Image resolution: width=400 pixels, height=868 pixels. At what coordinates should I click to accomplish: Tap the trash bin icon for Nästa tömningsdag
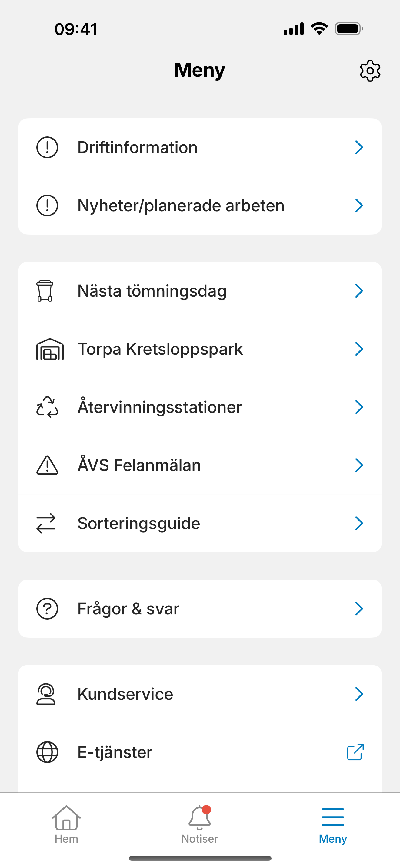pos(45,291)
